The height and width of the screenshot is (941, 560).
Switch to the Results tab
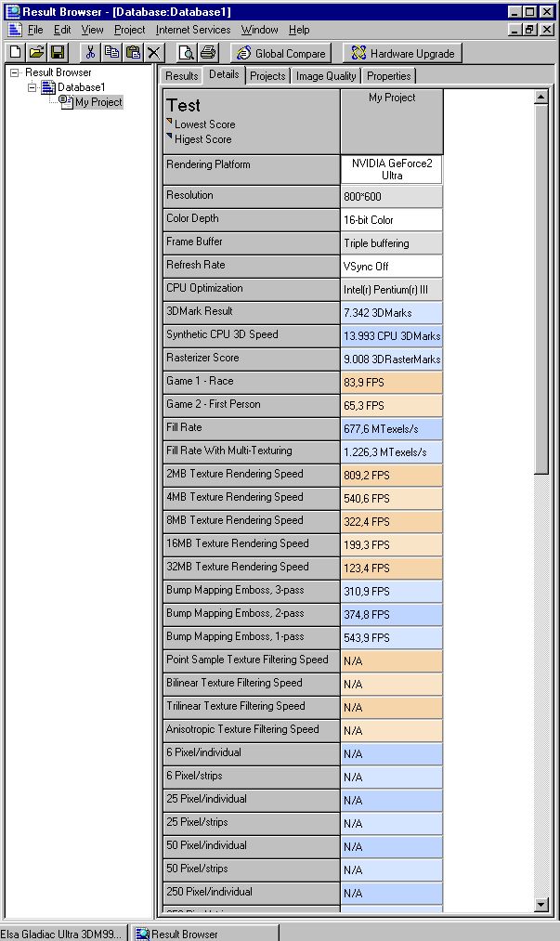181,76
